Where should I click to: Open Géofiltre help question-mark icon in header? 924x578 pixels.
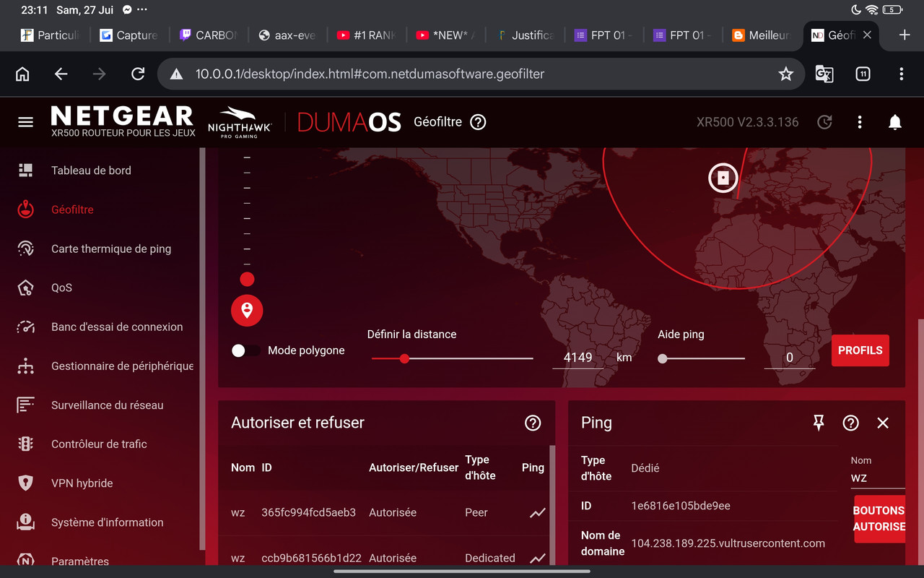coord(478,122)
